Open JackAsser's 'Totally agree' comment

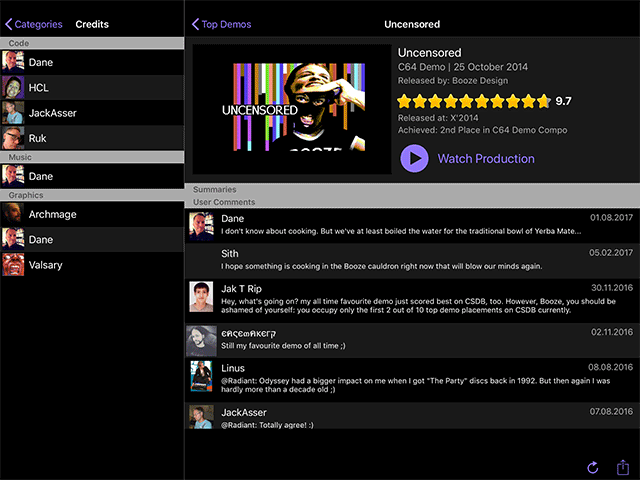tap(412, 416)
